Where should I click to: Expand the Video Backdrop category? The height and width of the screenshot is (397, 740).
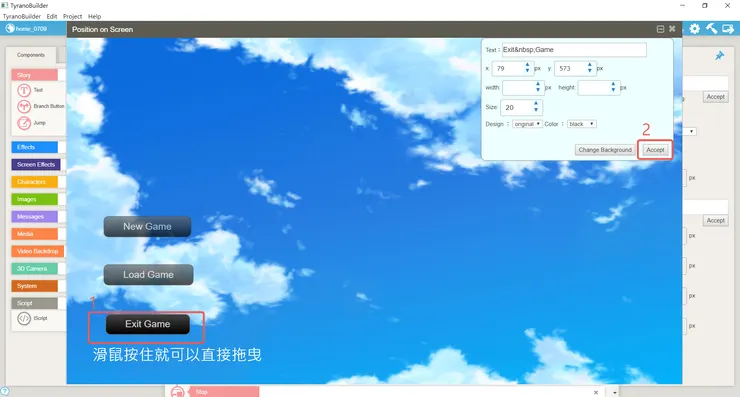click(38, 251)
